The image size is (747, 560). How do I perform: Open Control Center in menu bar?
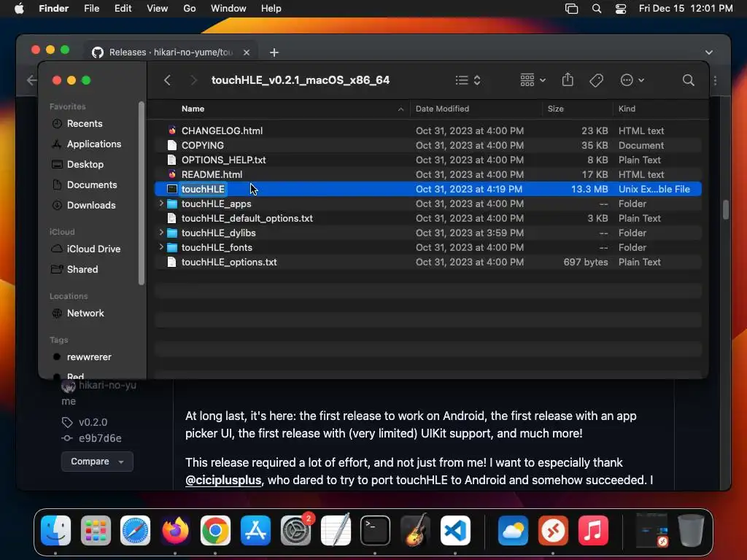tap(620, 9)
